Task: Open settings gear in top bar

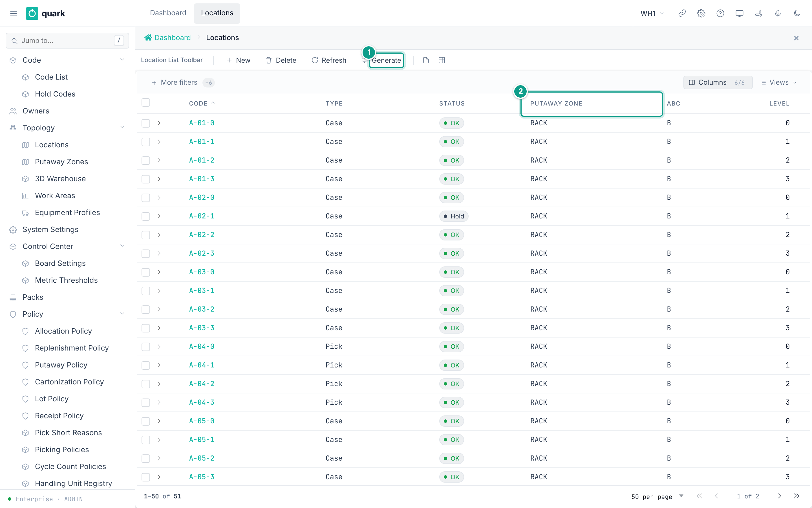Action: coord(701,14)
